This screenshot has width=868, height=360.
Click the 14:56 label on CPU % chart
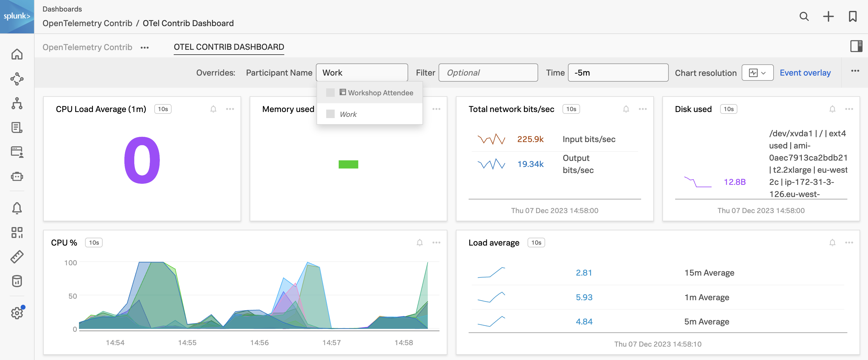[x=259, y=342]
